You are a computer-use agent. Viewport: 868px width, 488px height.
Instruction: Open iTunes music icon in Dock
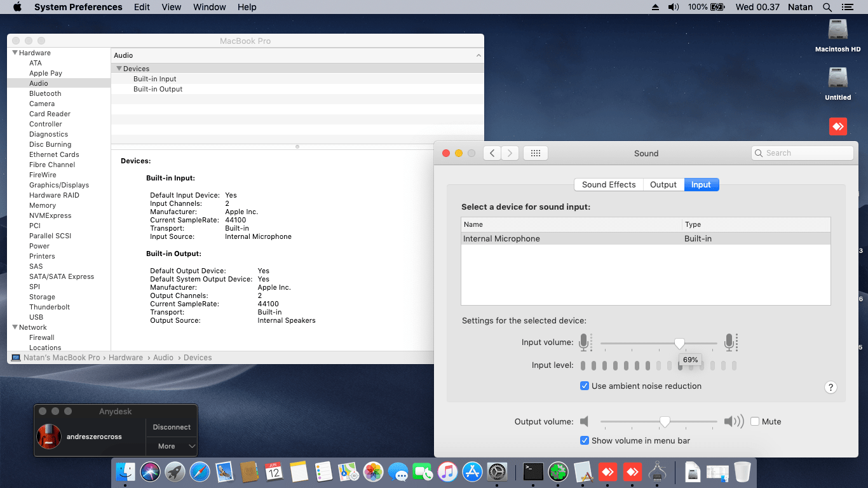[x=447, y=471]
